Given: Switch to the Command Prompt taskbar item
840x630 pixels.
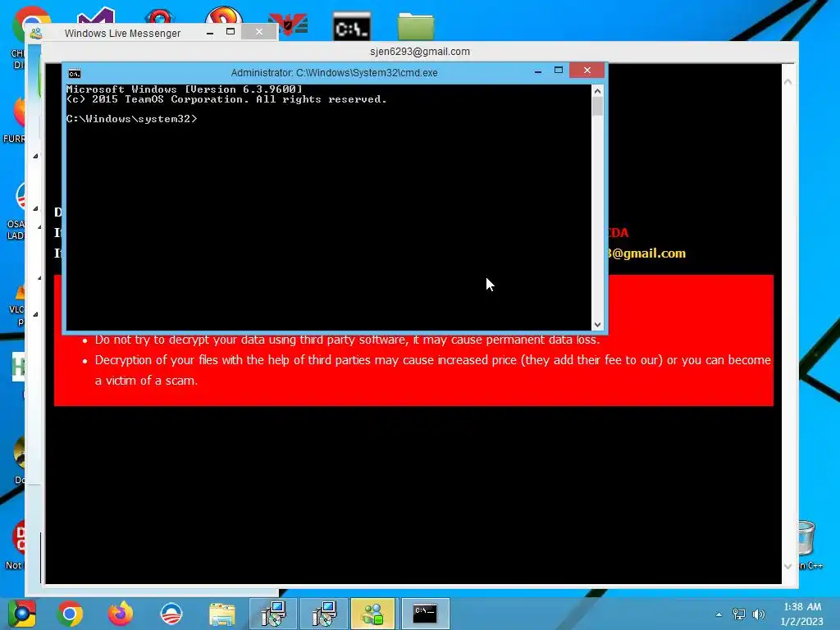Looking at the screenshot, I should (426, 614).
